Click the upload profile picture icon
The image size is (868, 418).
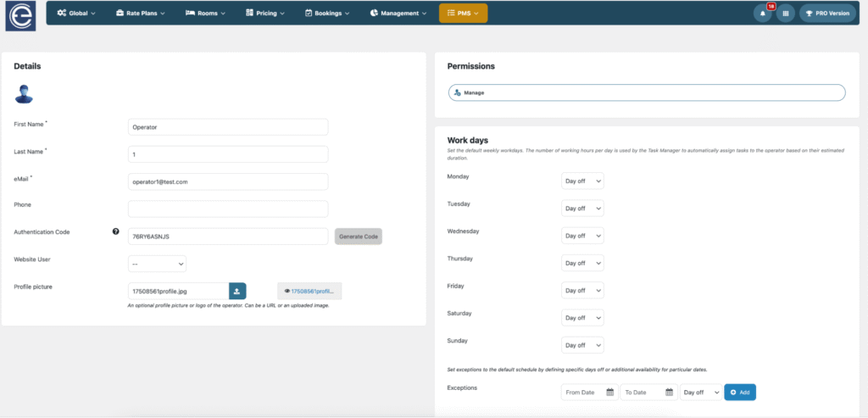(x=237, y=291)
